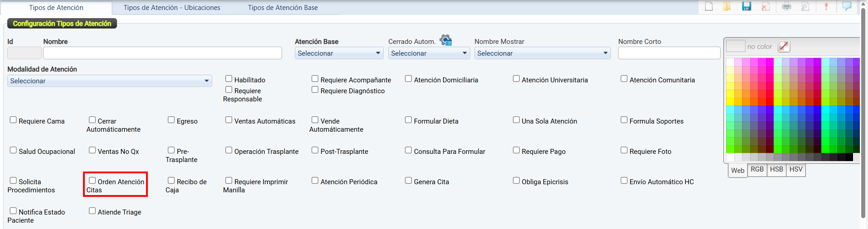Click the red exclamation mark icon
868x229 pixels.
coord(826,6)
